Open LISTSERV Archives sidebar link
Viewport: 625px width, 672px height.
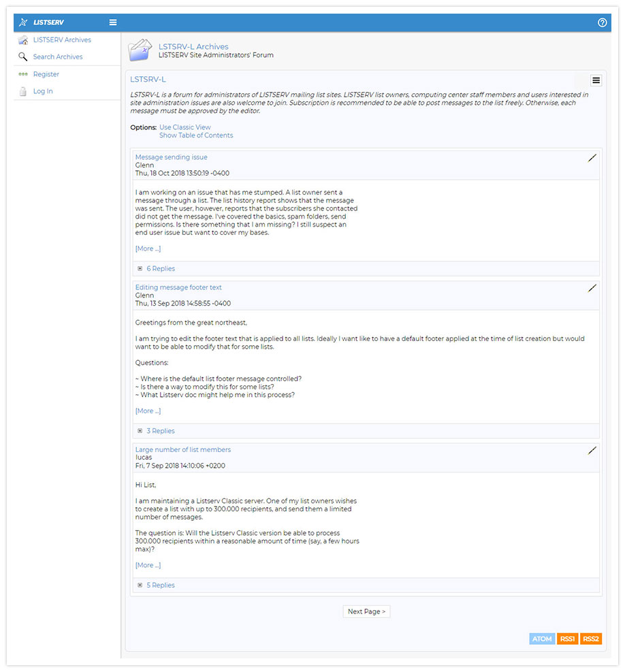coord(62,40)
